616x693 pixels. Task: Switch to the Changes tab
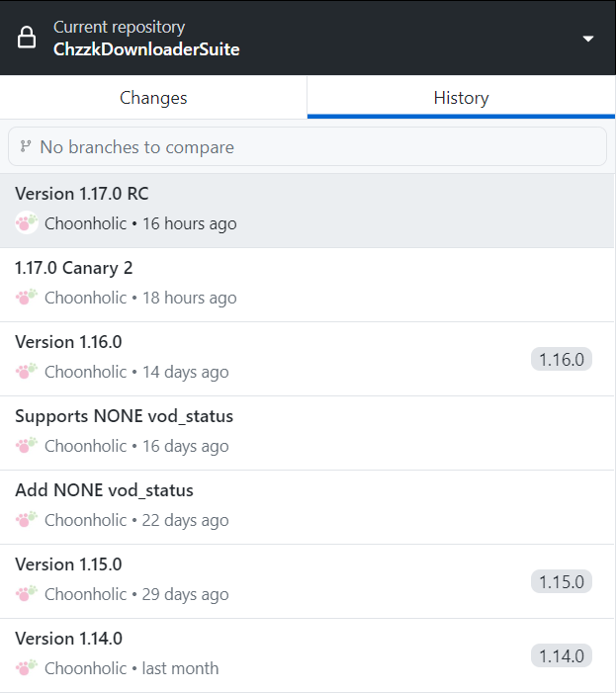[x=153, y=98]
